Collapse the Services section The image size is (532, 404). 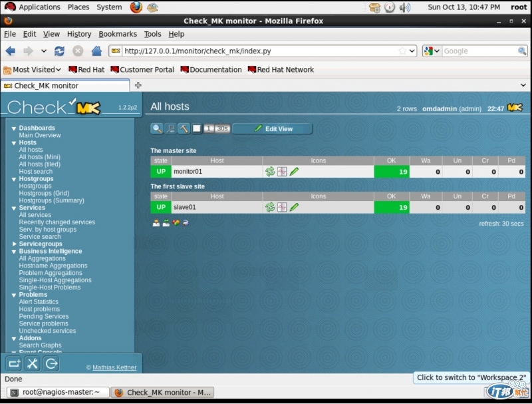(14, 208)
